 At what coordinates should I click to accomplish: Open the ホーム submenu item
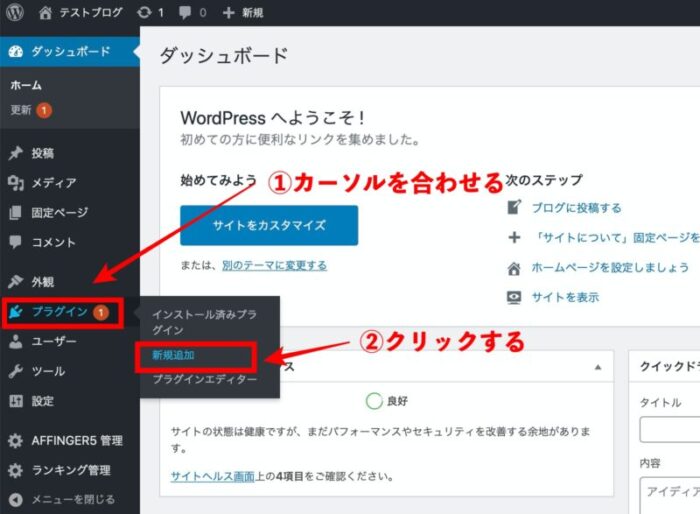26,85
